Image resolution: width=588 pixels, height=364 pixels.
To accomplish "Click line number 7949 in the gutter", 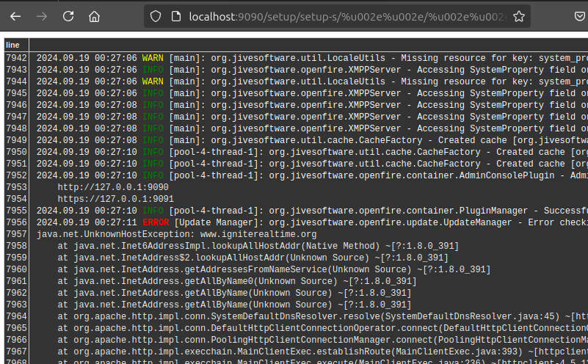I will point(16,140).
